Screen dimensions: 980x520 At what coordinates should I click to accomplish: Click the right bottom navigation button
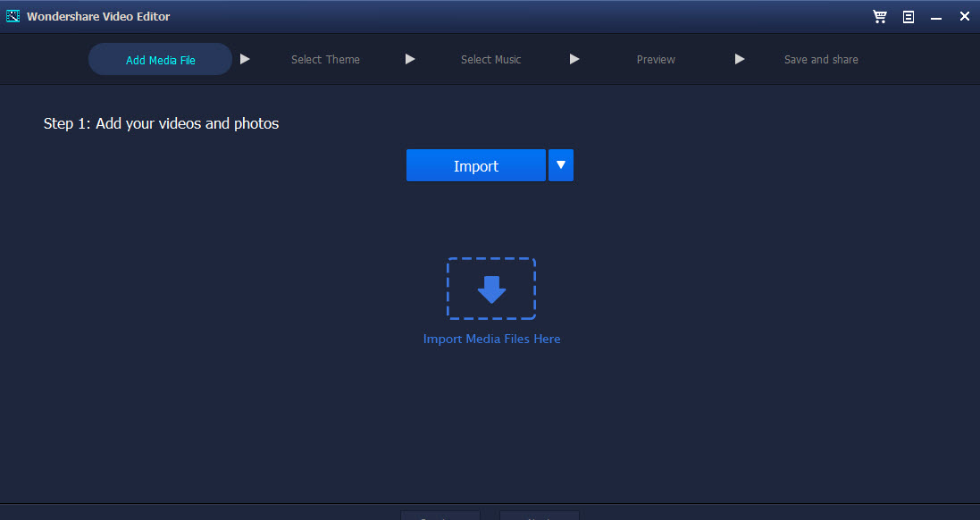tap(540, 516)
